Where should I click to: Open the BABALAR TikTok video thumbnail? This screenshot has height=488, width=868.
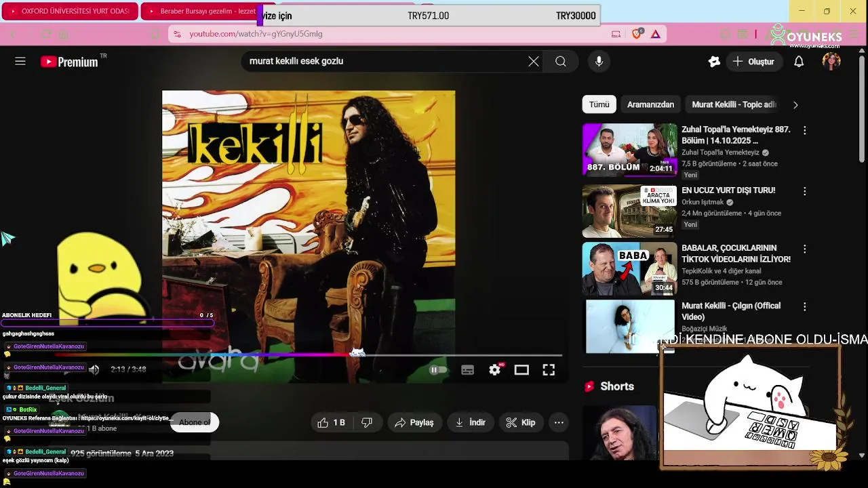tap(629, 268)
